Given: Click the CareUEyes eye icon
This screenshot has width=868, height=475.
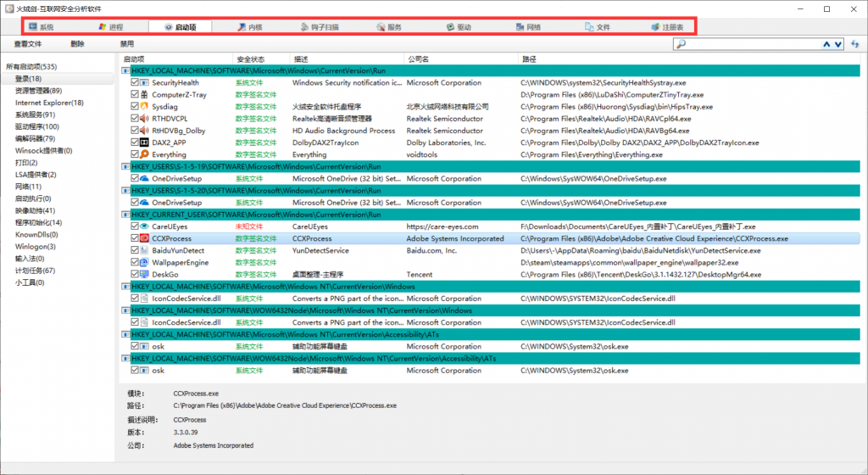Looking at the screenshot, I should (144, 227).
